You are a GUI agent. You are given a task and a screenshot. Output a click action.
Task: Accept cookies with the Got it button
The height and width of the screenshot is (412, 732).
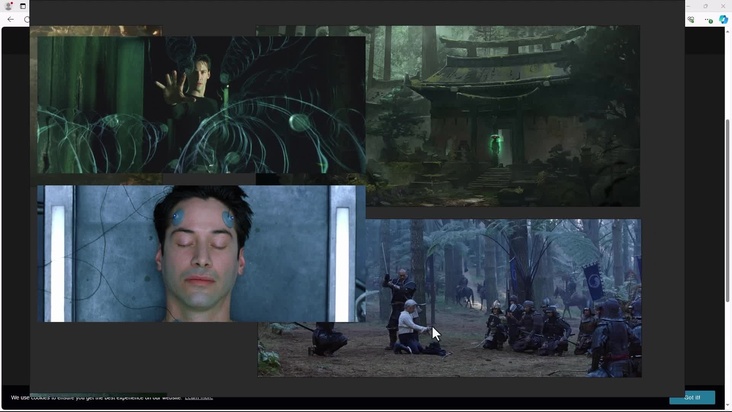(692, 398)
